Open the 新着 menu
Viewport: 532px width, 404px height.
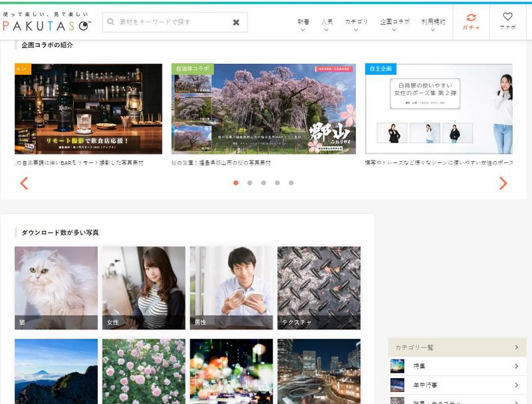303,22
